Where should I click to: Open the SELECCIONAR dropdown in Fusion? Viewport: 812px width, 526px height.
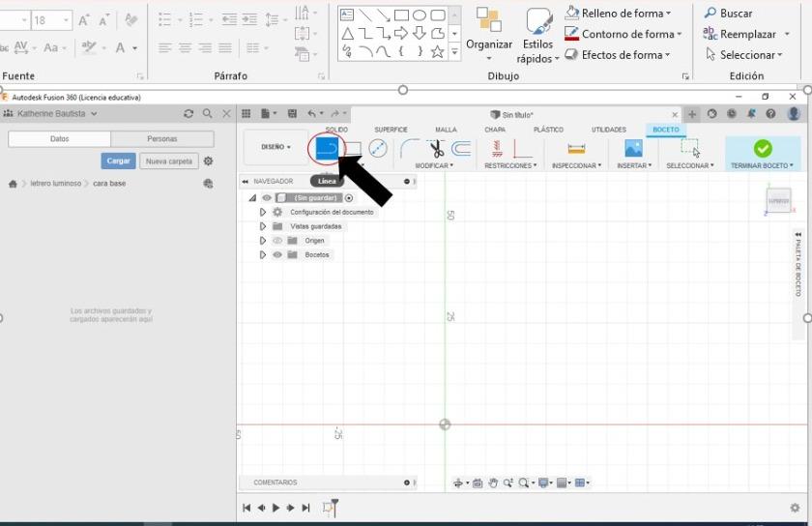tap(690, 166)
